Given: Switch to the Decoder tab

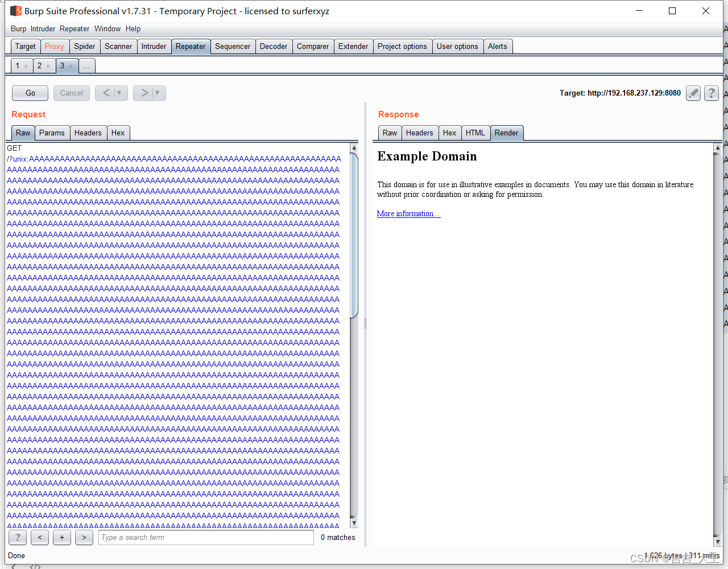Looking at the screenshot, I should [x=274, y=46].
